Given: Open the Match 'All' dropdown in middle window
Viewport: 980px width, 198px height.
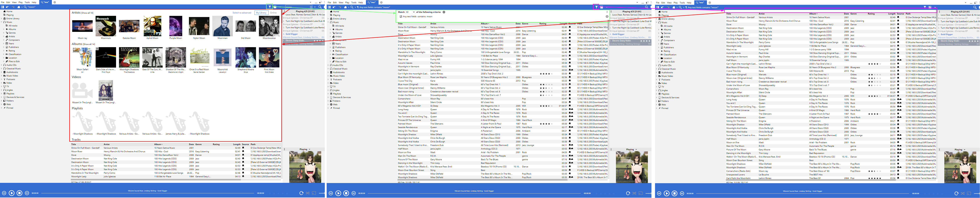Looking at the screenshot, I should click(x=410, y=12).
